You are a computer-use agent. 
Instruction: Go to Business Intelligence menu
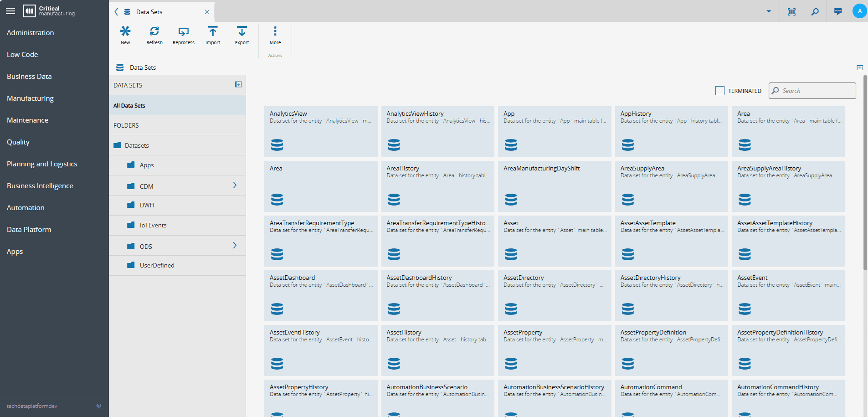click(40, 185)
